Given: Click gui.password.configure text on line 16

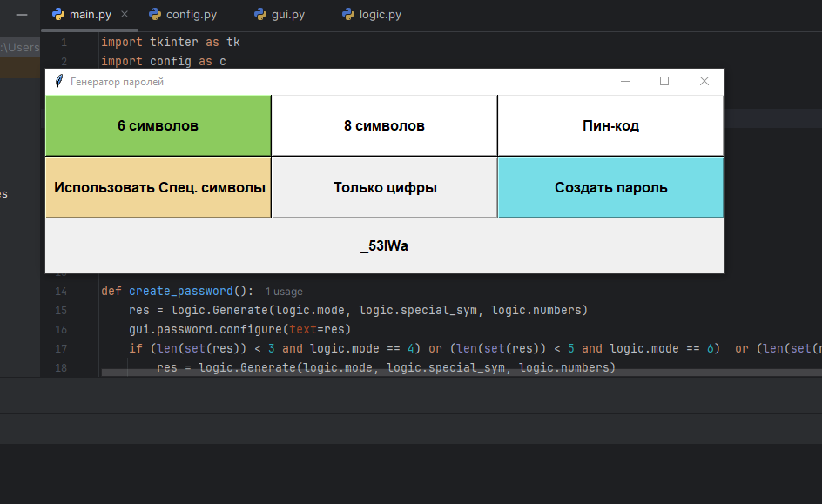Looking at the screenshot, I should pyautogui.click(x=205, y=329).
